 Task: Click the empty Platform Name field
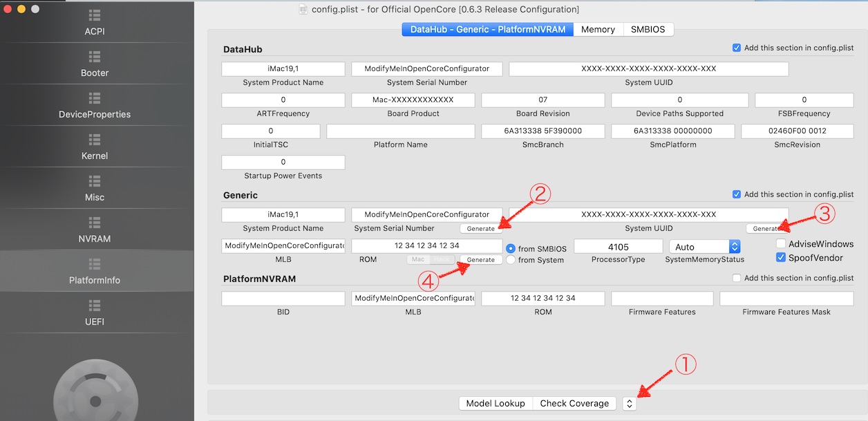[x=401, y=131]
